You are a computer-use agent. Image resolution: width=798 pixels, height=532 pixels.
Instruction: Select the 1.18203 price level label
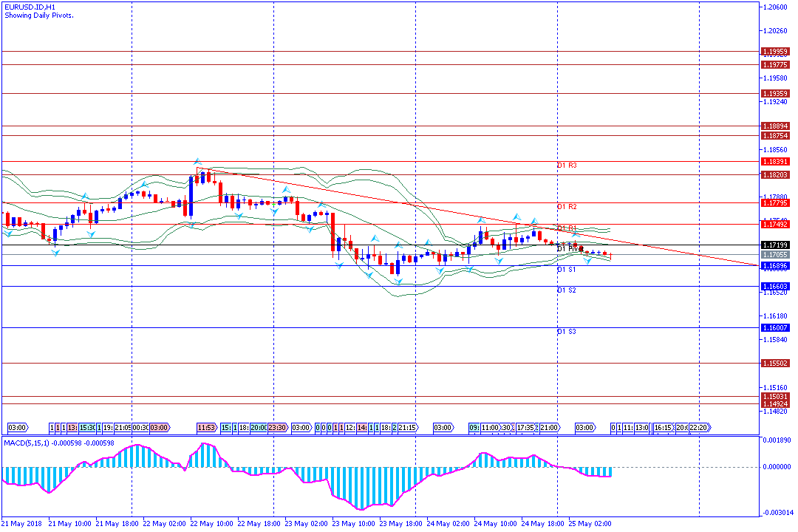pos(775,174)
